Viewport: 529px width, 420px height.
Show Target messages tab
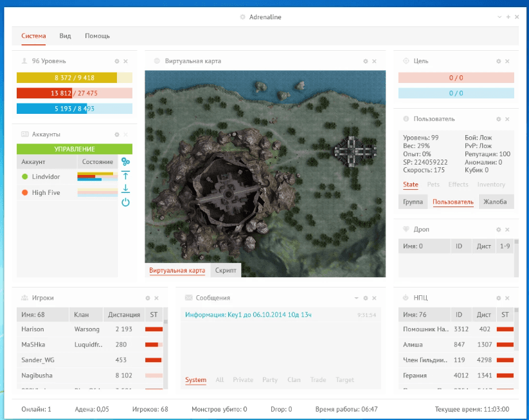tap(345, 380)
